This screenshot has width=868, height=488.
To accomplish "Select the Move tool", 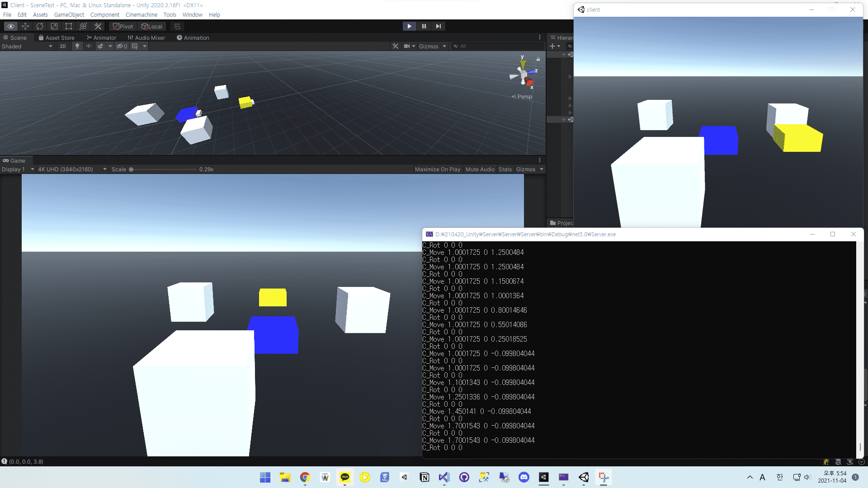I will (x=25, y=26).
